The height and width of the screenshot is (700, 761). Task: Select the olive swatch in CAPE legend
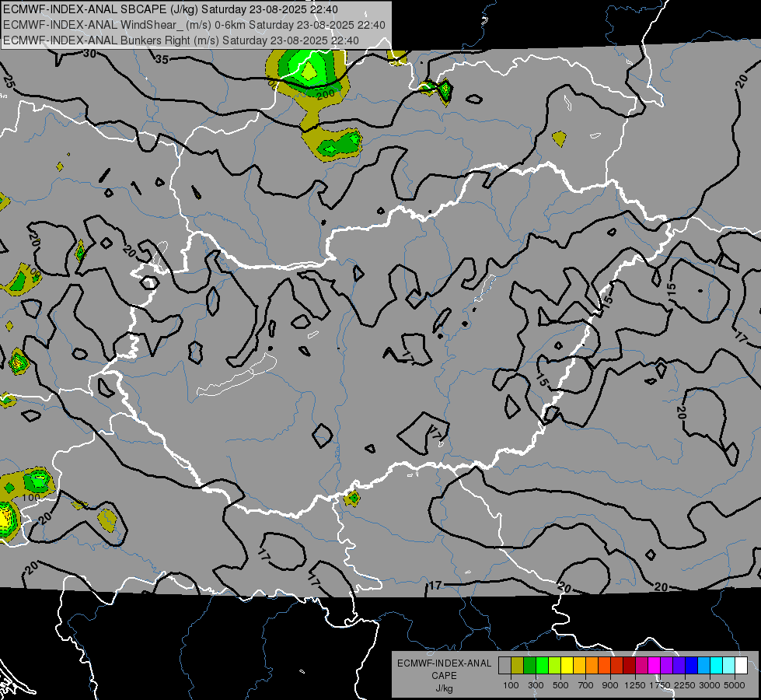517,666
